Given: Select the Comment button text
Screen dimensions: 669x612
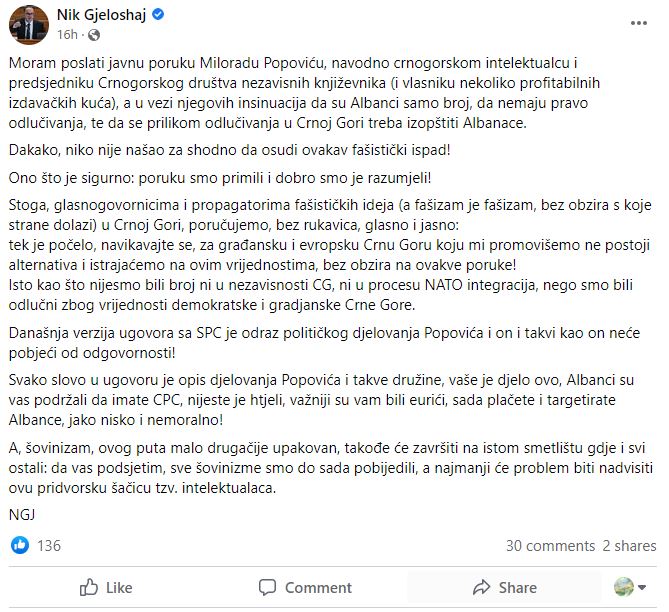Looking at the screenshot, I should (318, 588).
